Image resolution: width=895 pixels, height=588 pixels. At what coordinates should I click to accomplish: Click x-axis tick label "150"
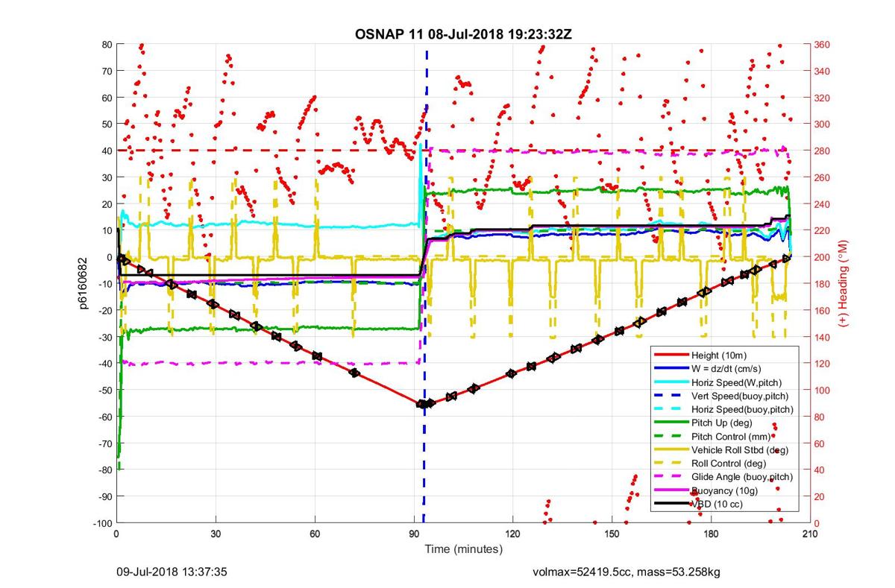click(612, 534)
